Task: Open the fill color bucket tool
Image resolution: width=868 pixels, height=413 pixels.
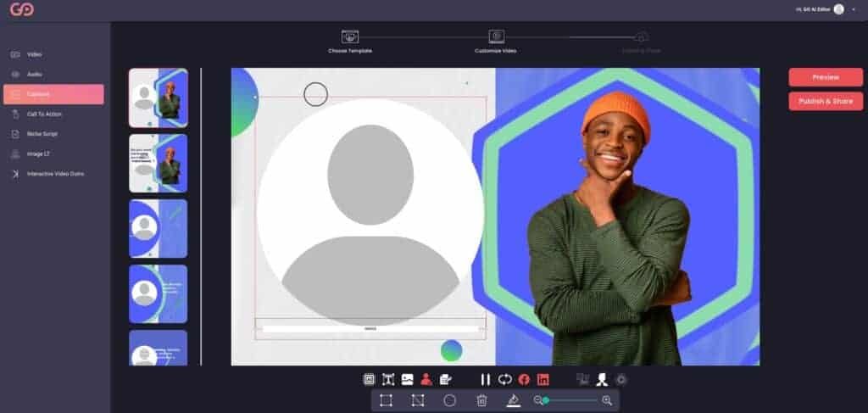Action: [514, 400]
